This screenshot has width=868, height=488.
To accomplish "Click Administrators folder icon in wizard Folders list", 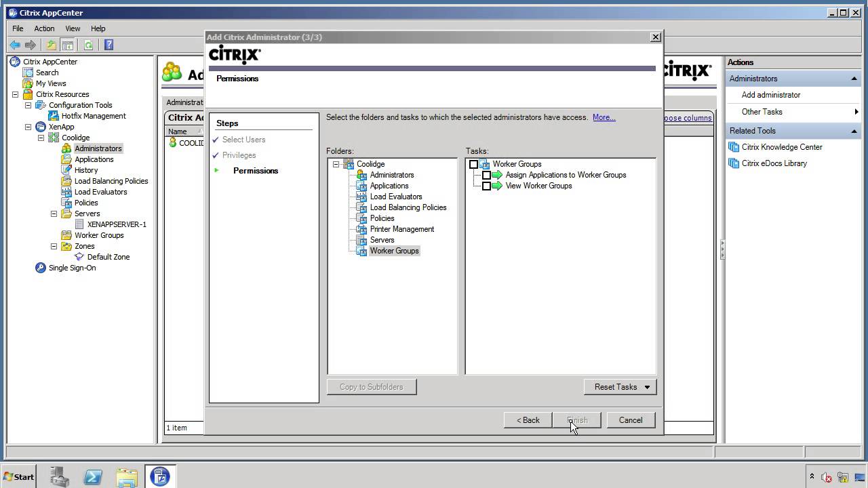I will click(361, 175).
